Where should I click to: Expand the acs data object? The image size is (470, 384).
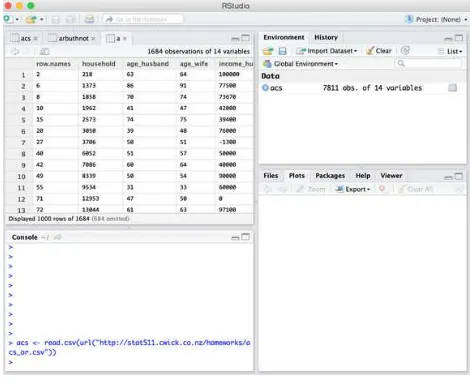coord(265,88)
